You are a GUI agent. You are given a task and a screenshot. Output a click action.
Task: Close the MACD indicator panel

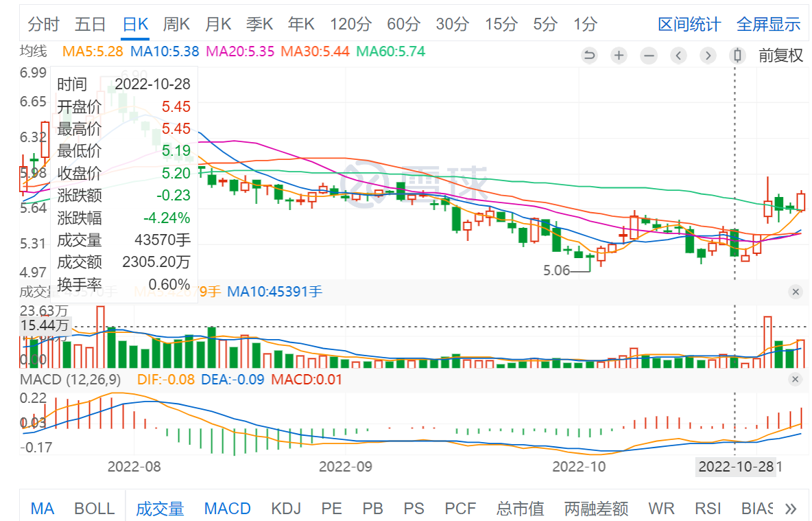(x=796, y=380)
